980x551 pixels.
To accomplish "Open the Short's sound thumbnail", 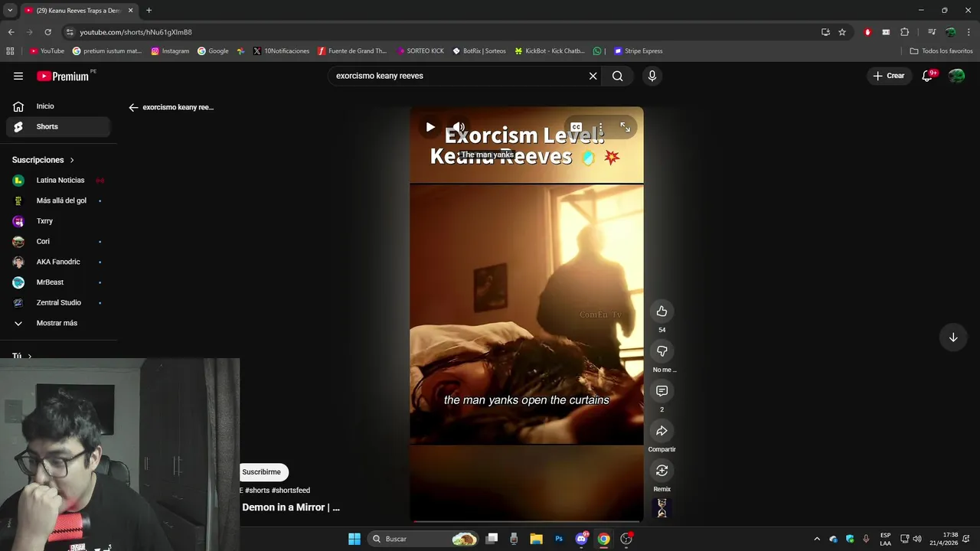I will [x=662, y=508].
